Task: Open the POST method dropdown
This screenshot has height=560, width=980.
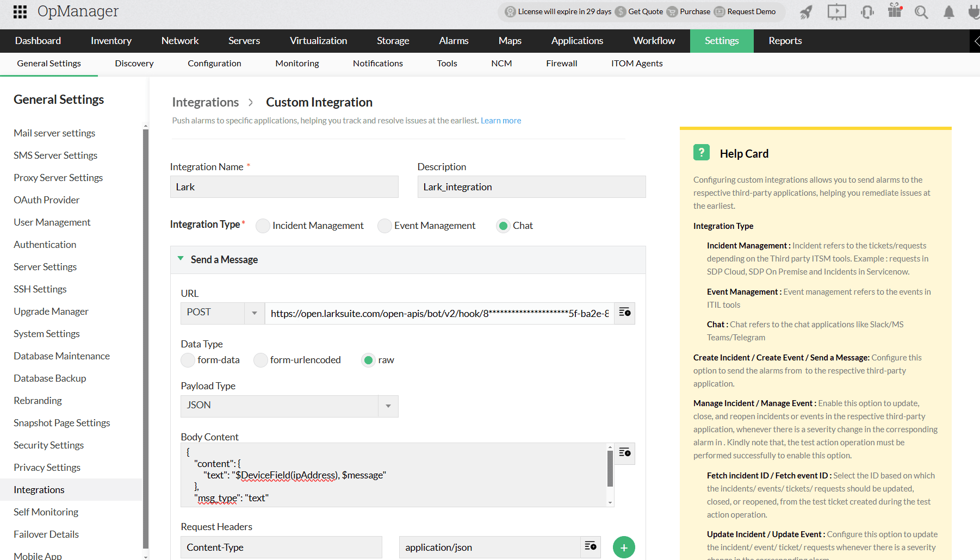Action: pos(253,313)
